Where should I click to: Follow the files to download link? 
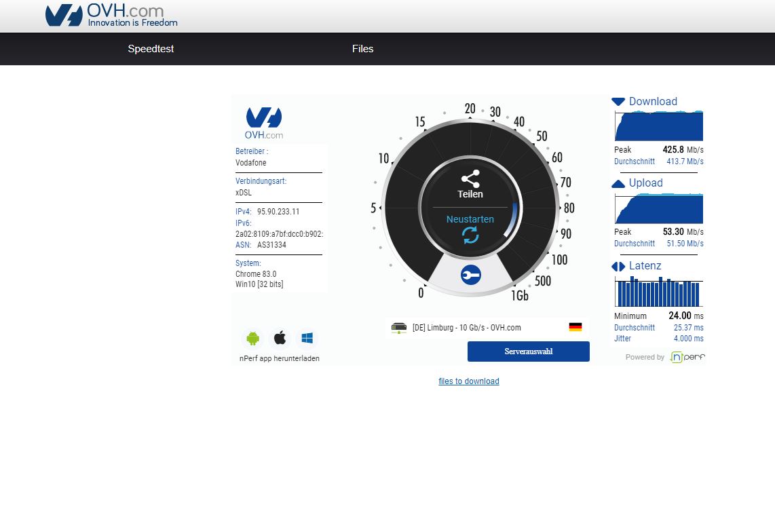click(x=468, y=381)
